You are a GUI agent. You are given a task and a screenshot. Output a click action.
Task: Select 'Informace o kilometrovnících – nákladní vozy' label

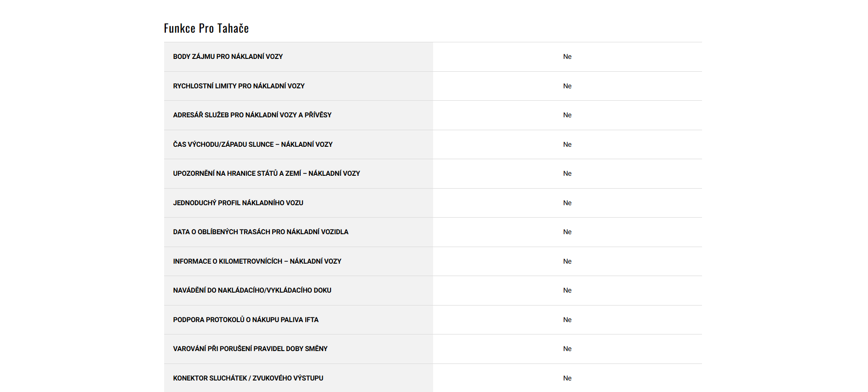tap(257, 261)
